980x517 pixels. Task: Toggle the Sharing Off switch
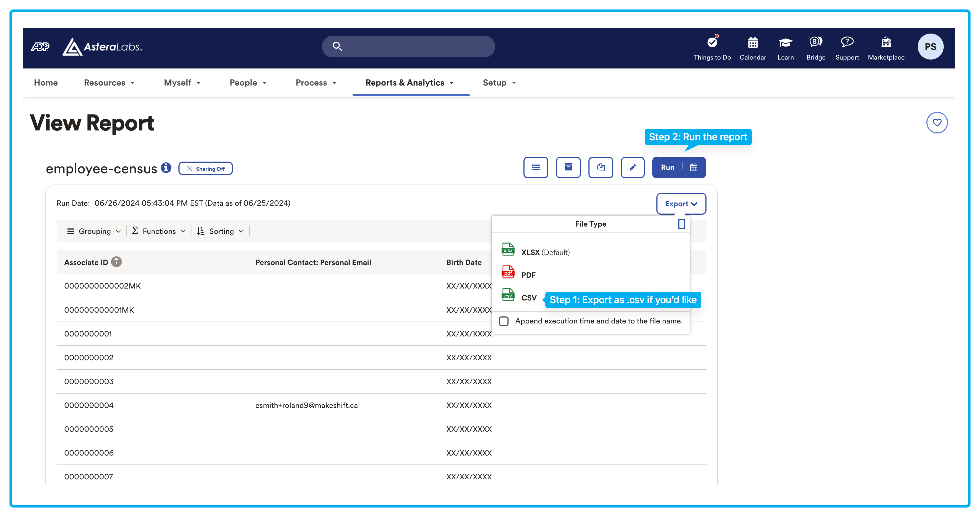206,168
